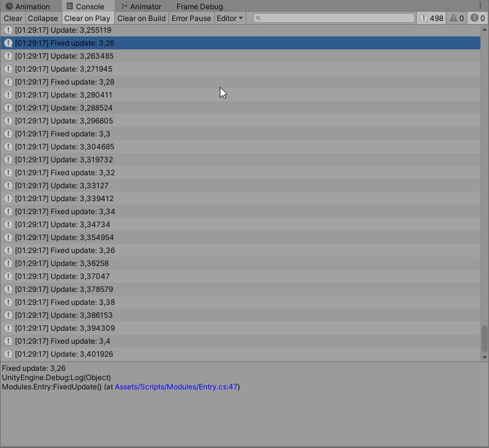Toggle info messages filter showing 498
Screen dimensions: 489x448
tap(432, 19)
